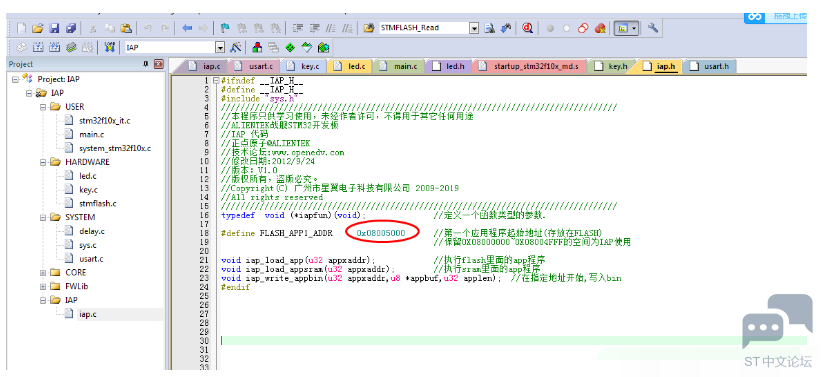Save all files icon
The width and height of the screenshot is (821, 377).
[x=71, y=28]
